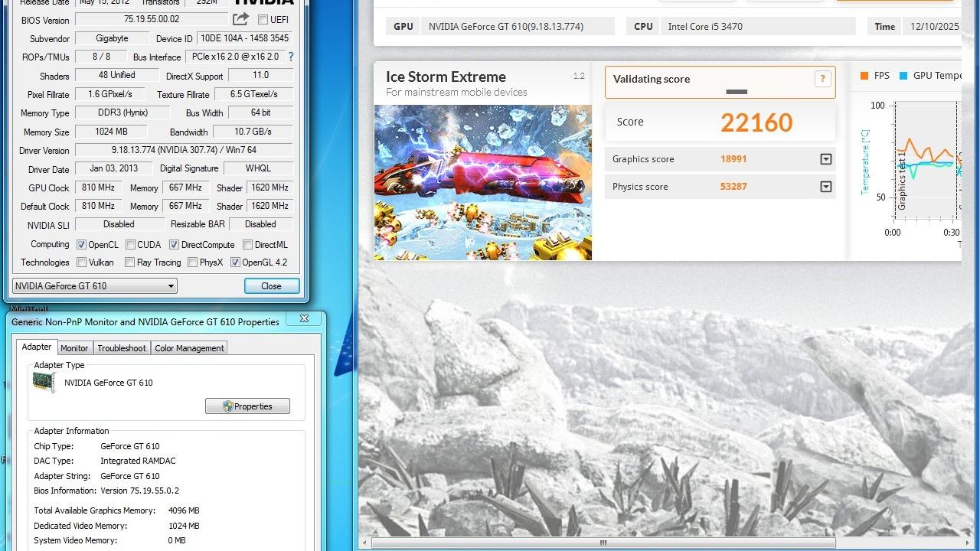Click the share BIOS icon next to BIOS Version
The height and width of the screenshot is (551, 980).
point(240,19)
